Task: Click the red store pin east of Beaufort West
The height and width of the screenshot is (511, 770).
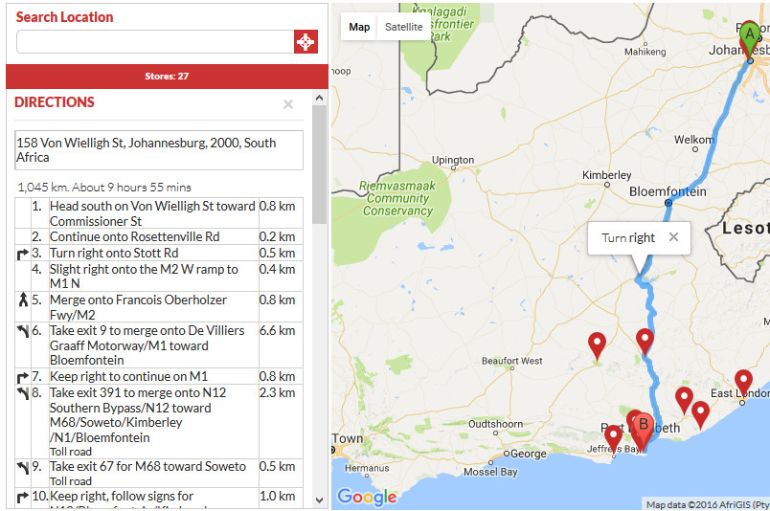Action: [597, 346]
